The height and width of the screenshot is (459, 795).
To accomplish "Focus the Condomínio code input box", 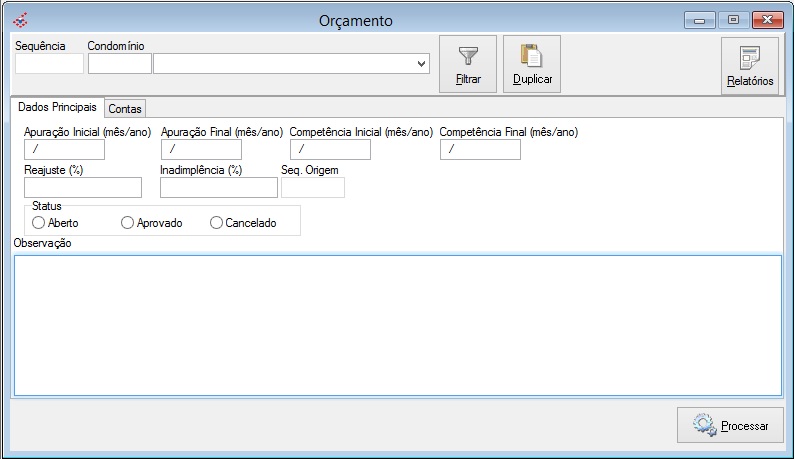I will [x=119, y=64].
